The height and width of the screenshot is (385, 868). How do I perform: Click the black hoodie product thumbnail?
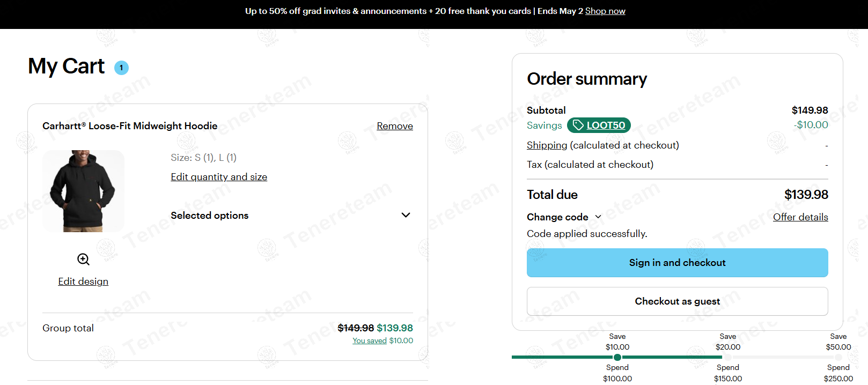pyautogui.click(x=83, y=191)
